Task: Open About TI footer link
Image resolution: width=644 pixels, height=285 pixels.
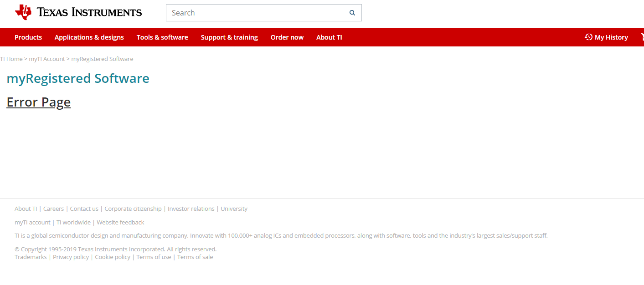Action: 26,209
